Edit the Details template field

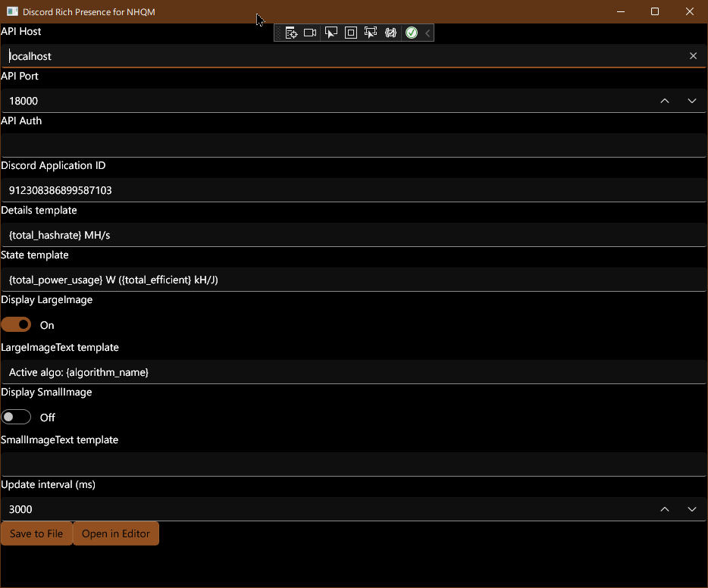[x=353, y=235]
